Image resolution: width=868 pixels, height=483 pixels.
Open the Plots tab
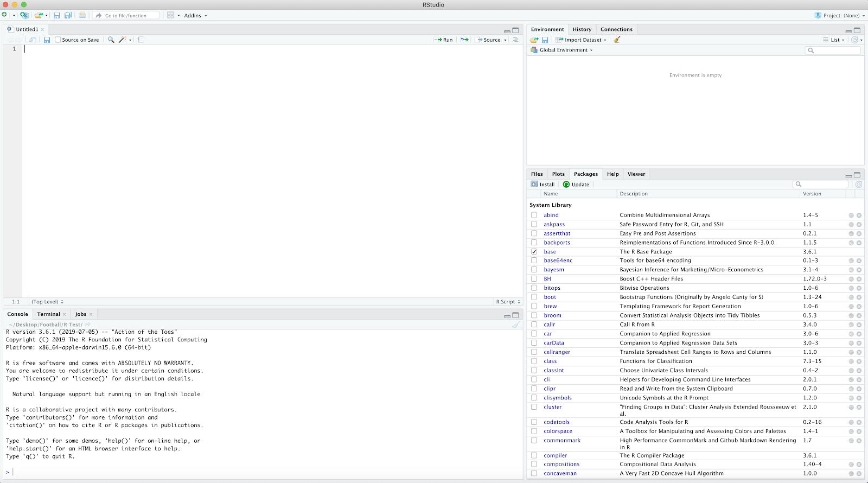558,174
